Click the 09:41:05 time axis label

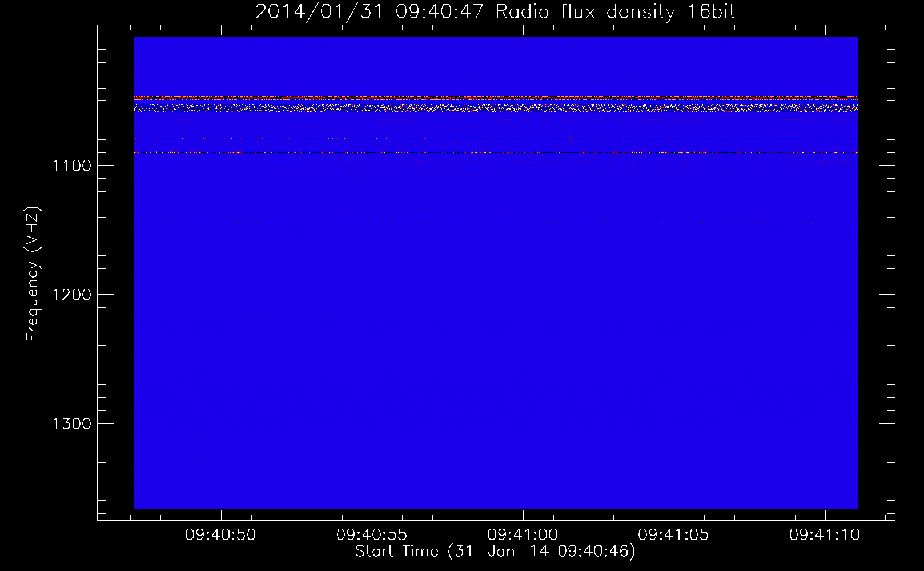coord(674,535)
